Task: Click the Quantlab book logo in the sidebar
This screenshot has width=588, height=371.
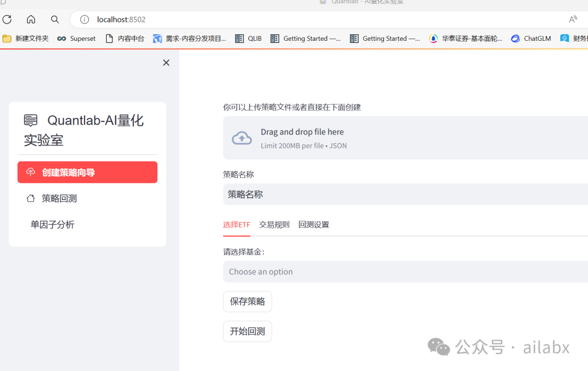Action: click(x=30, y=120)
